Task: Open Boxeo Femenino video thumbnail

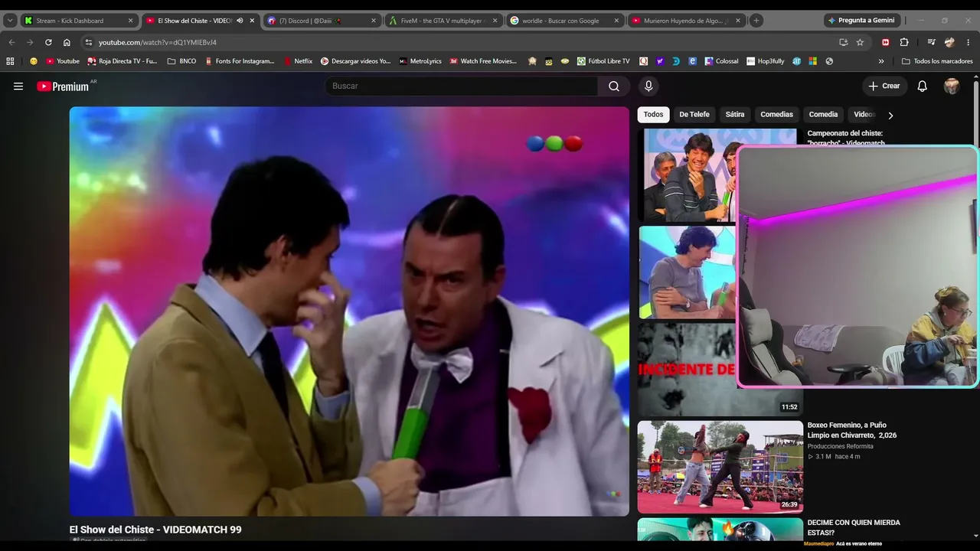Action: (720, 467)
